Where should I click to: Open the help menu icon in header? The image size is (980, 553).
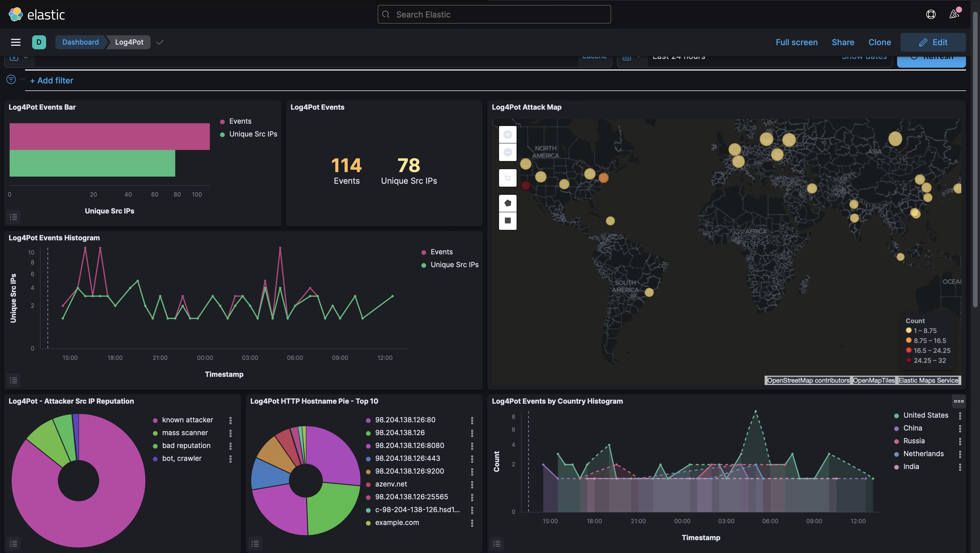[931, 15]
